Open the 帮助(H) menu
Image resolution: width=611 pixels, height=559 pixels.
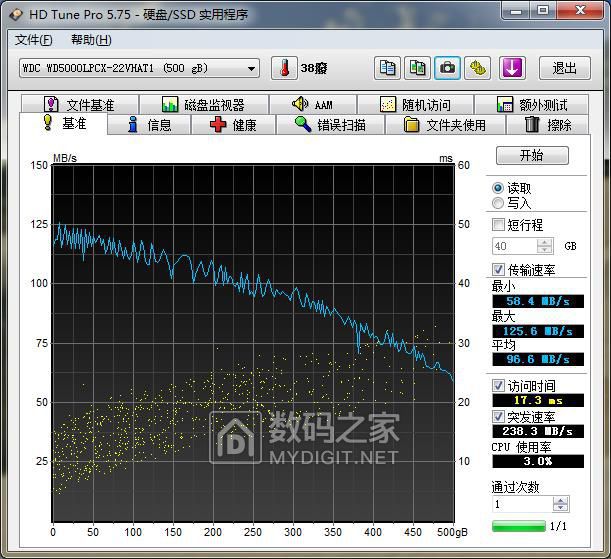[91, 40]
